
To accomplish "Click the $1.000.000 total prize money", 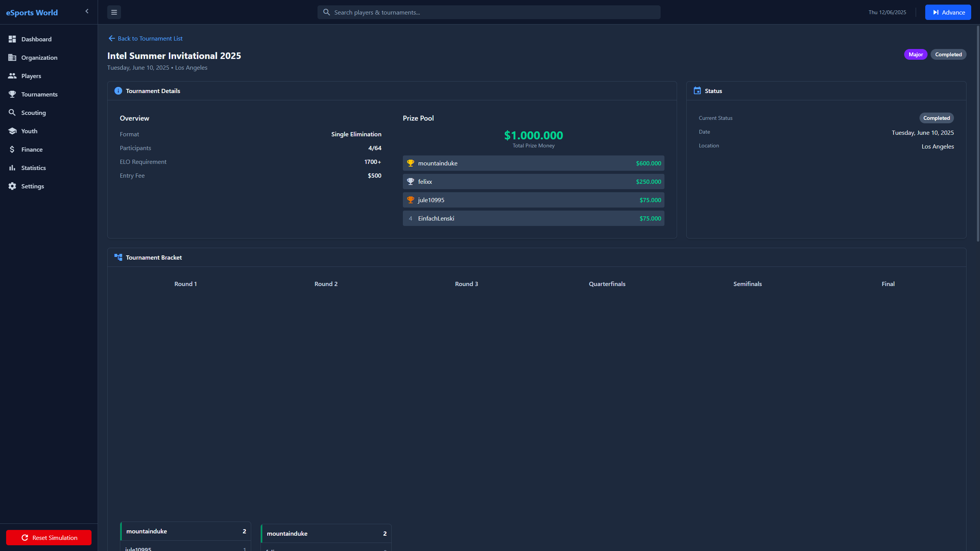I will [x=533, y=135].
